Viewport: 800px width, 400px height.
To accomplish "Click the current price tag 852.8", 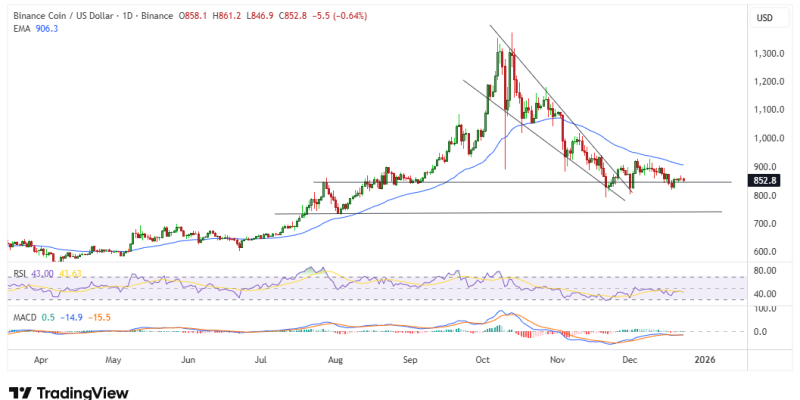I will [x=765, y=181].
